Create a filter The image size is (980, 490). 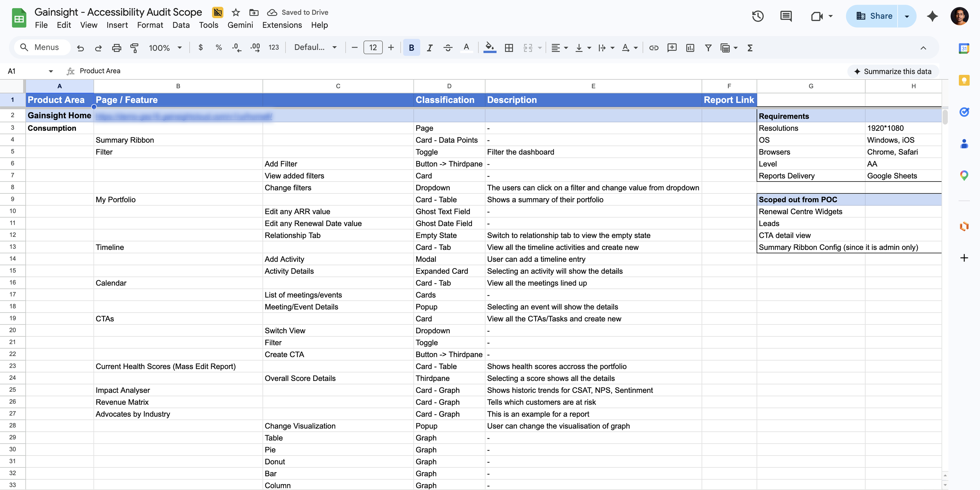point(708,48)
